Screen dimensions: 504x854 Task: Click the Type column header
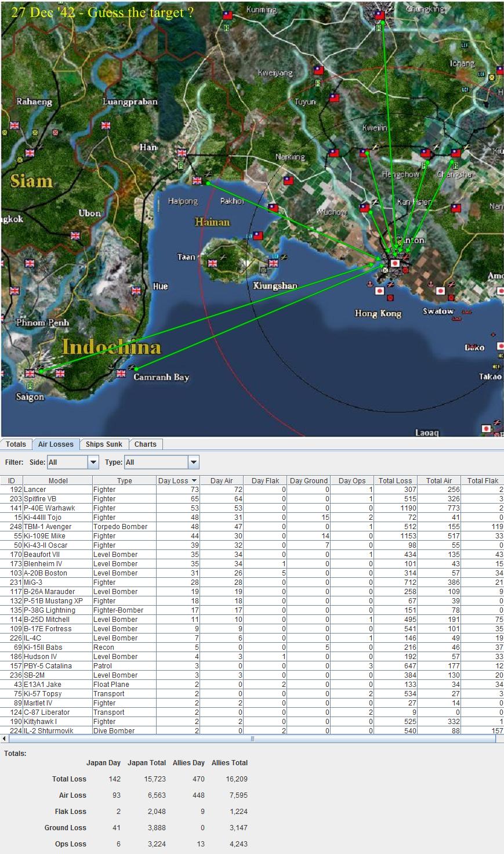(x=125, y=480)
